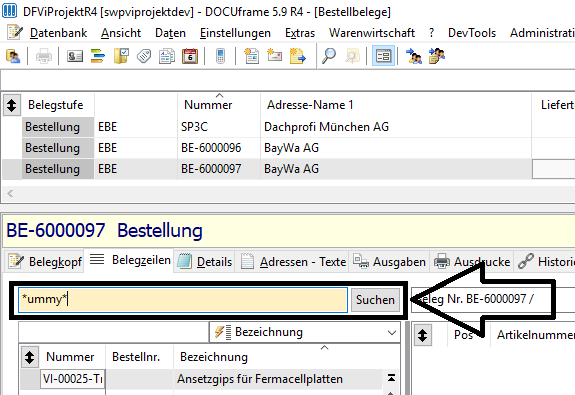The width and height of the screenshot is (575, 395).
Task: Open the Extras menu
Action: pos(300,33)
